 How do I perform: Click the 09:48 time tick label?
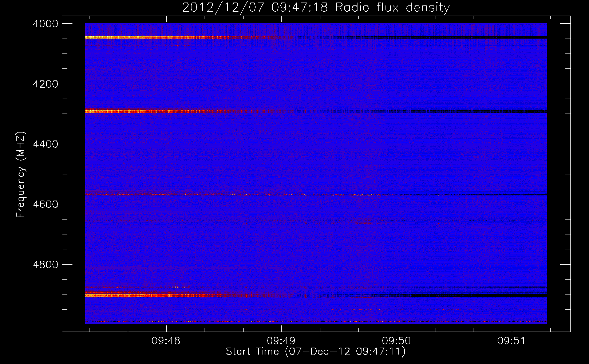pyautogui.click(x=166, y=341)
